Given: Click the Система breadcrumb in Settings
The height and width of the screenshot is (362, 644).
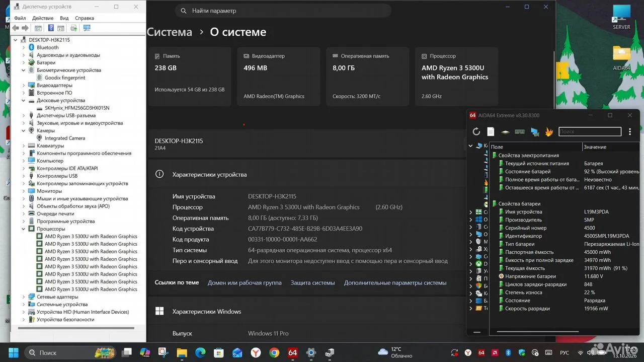Looking at the screenshot, I should point(170,32).
